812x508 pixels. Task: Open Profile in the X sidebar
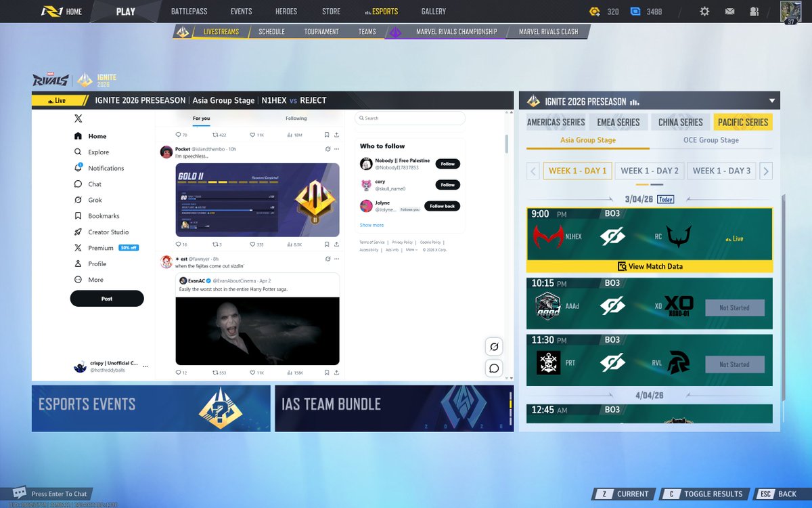pyautogui.click(x=91, y=263)
